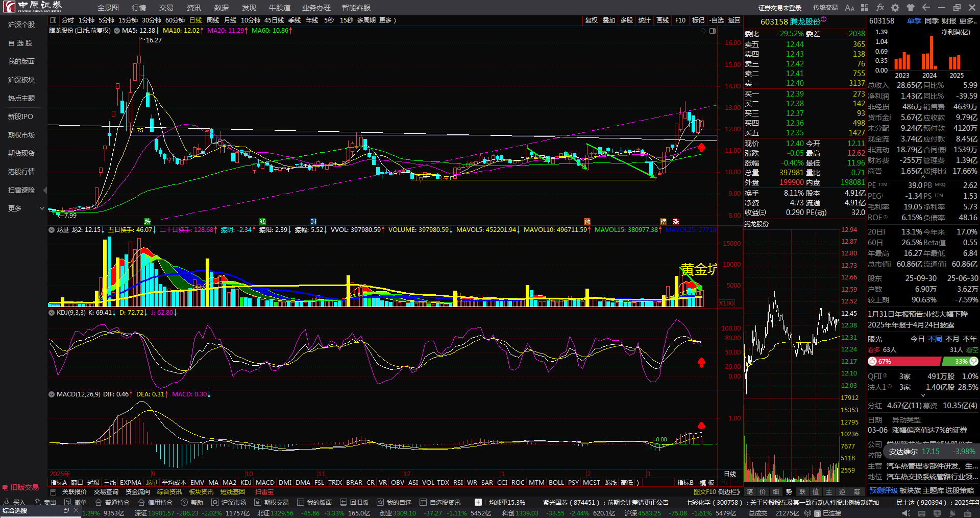Click the 传统交易 button
The height and width of the screenshot is (518, 980).
pyautogui.click(x=825, y=8)
